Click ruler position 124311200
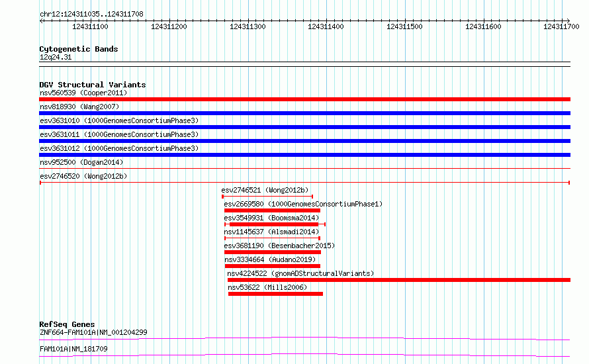This screenshot has width=589, height=364. pyautogui.click(x=169, y=26)
